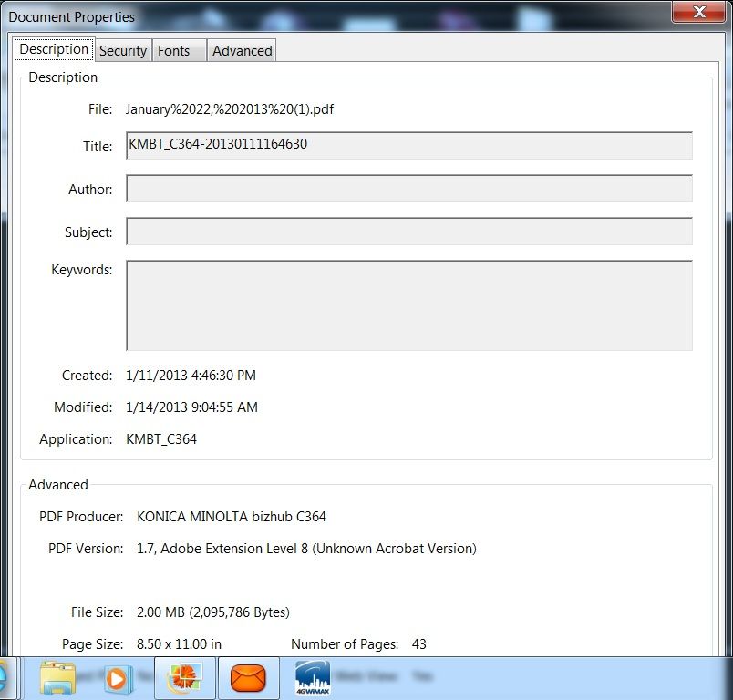
Task: Open the 4G WiMAX taskbar app
Action: 313,678
